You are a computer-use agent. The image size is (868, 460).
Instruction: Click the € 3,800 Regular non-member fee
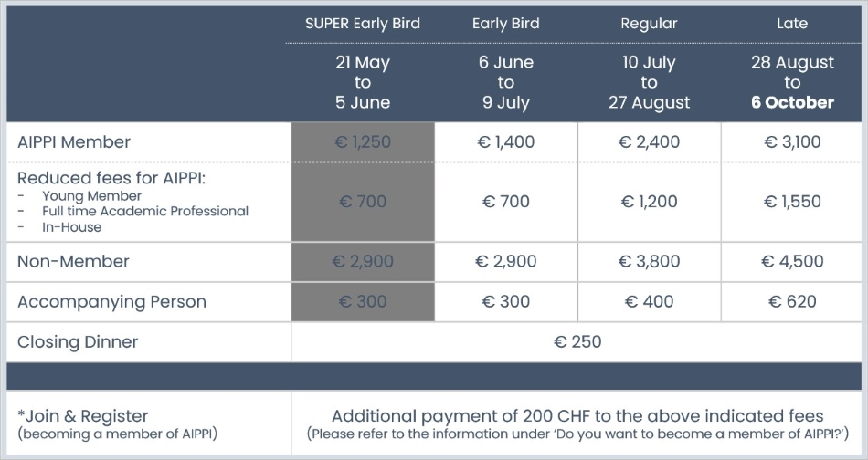[x=649, y=262]
